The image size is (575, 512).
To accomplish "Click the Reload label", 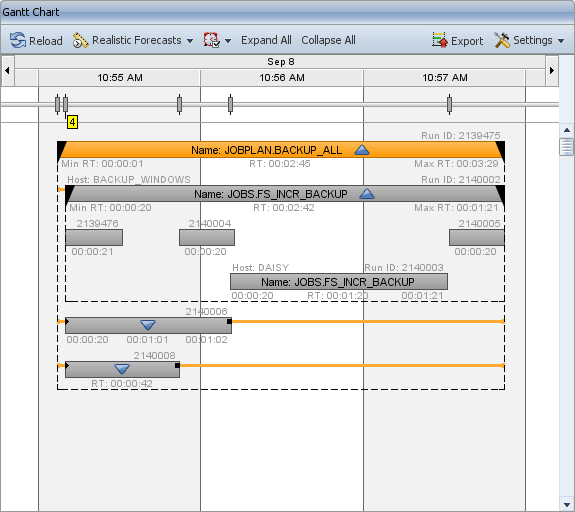I will (x=46, y=41).
